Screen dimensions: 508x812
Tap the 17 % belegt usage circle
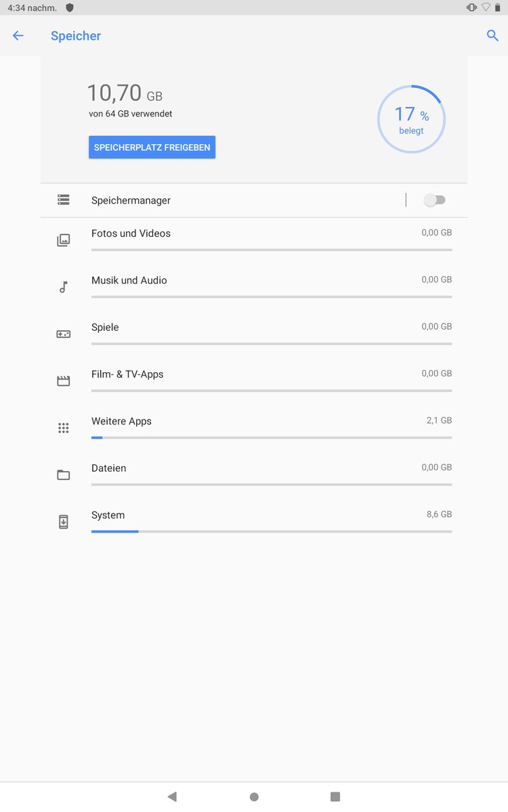tap(411, 119)
